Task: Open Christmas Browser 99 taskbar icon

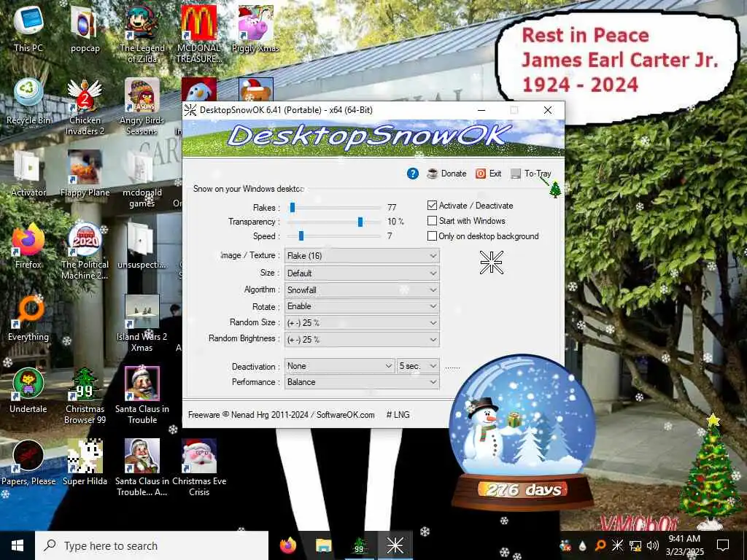Action: coord(359,545)
